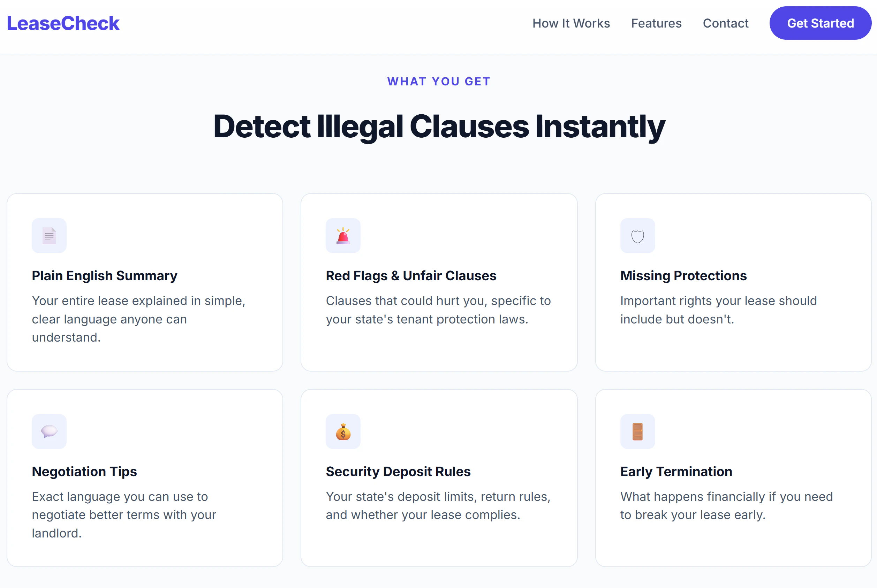The height and width of the screenshot is (588, 877).
Task: Go to Features in the navigation
Action: [656, 23]
